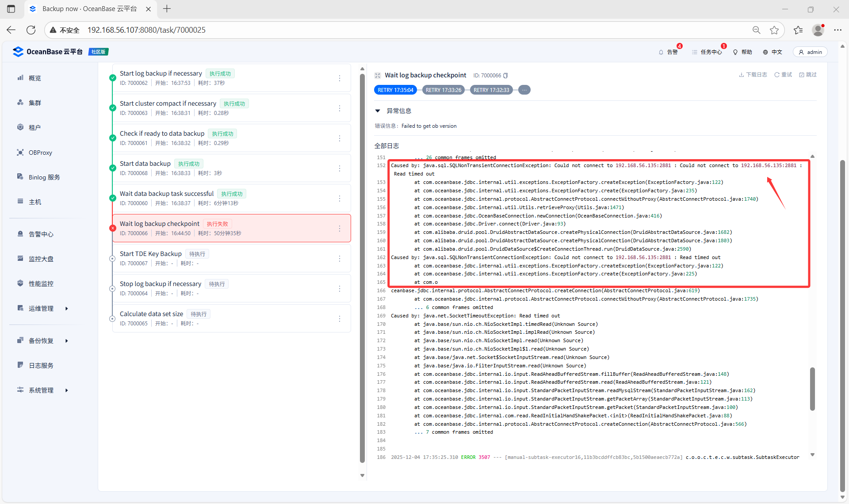Select the RETRY 17:32:33 attempt tab

[x=491, y=90]
